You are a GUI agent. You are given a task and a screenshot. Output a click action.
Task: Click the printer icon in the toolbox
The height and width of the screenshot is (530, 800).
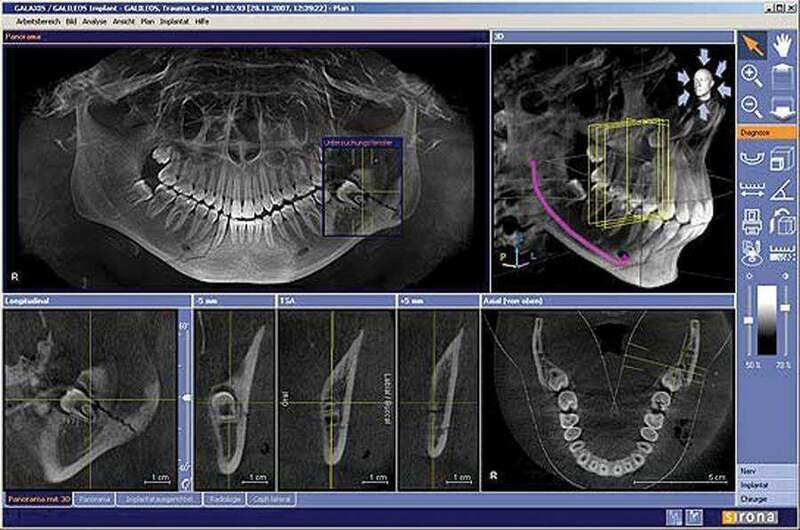[752, 221]
